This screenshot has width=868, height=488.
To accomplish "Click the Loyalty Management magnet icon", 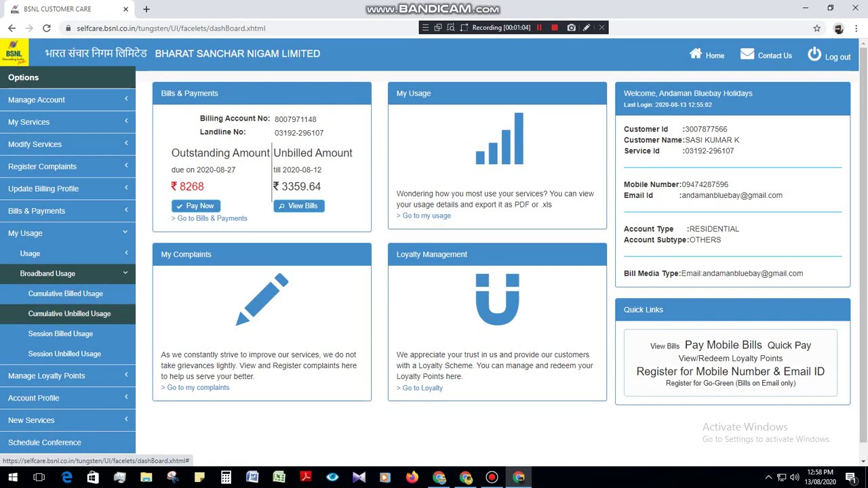I will (497, 299).
